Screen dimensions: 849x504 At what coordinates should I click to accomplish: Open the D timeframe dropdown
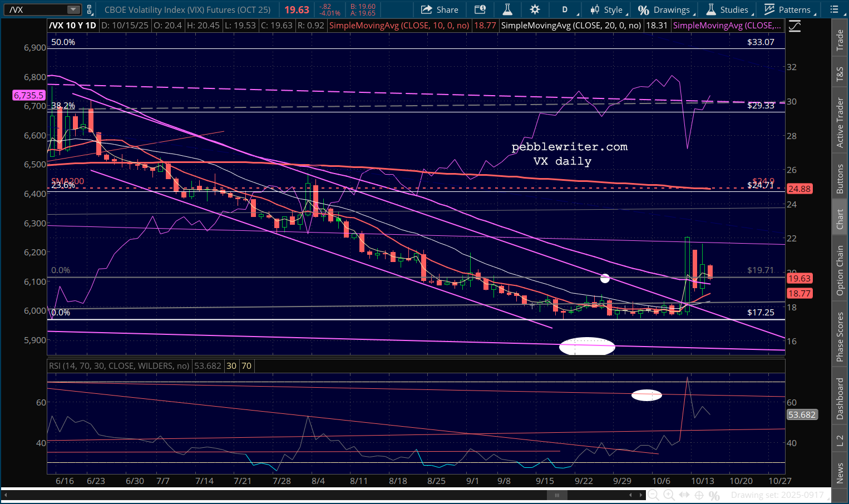point(566,9)
